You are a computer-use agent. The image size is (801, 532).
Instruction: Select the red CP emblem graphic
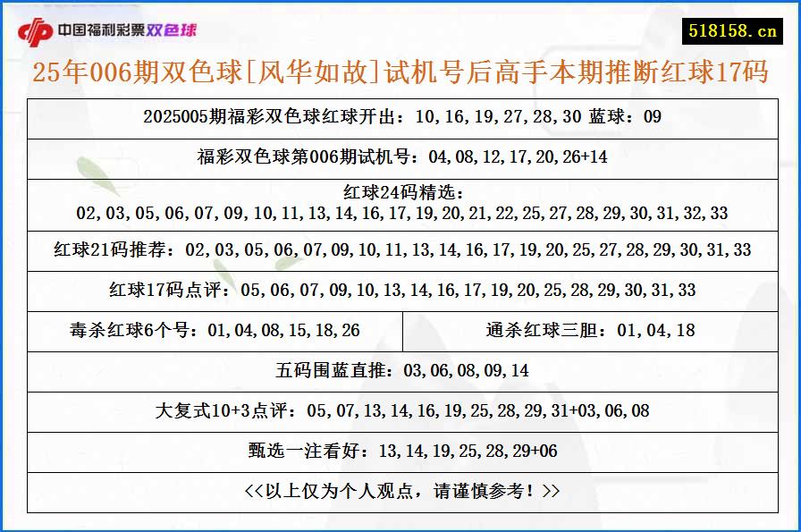(x=36, y=26)
